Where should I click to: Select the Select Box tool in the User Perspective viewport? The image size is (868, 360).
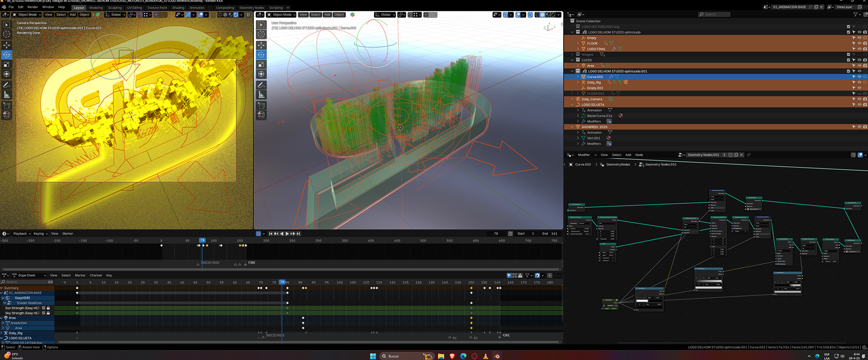pyautogui.click(x=261, y=24)
